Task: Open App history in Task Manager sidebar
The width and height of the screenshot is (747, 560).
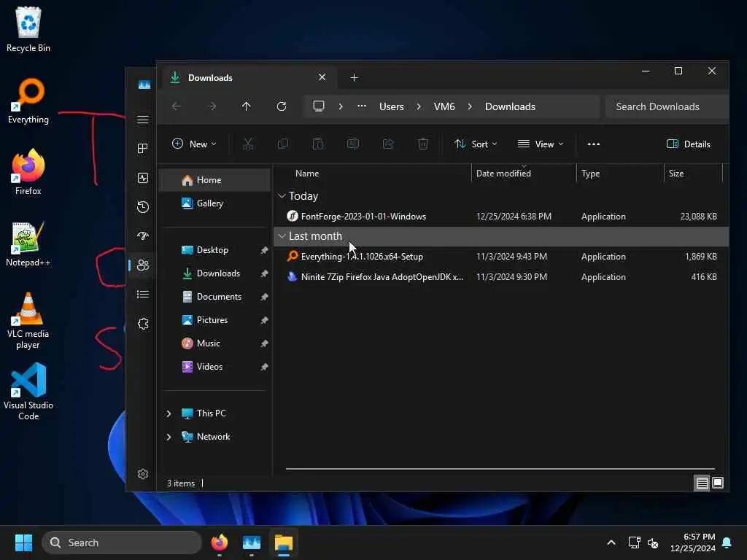Action: 143,207
